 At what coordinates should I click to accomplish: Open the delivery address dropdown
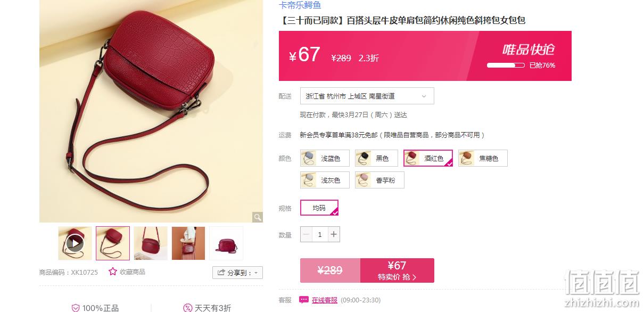pos(367,96)
